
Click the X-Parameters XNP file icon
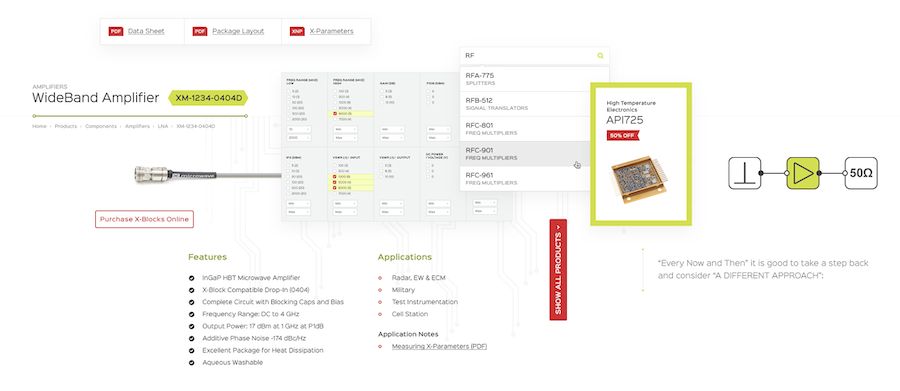297,32
